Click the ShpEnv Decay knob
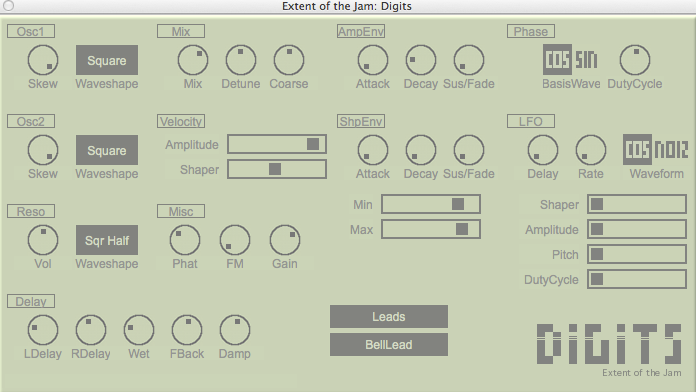The width and height of the screenshot is (696, 392). [421, 150]
